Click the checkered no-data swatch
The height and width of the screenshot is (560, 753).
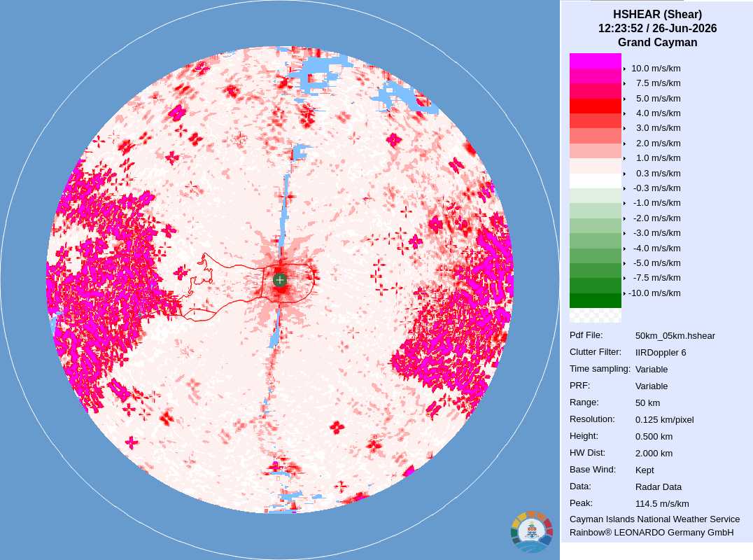click(x=595, y=315)
